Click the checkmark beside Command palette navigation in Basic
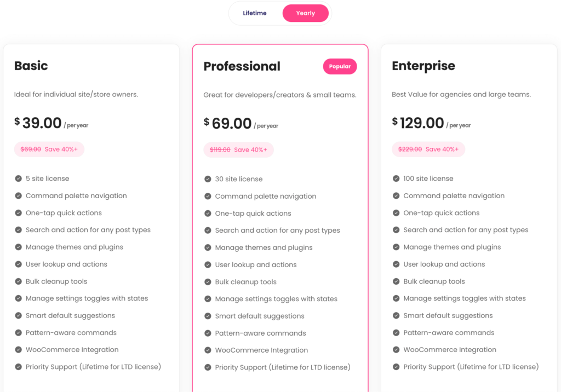The width and height of the screenshot is (561, 392). point(18,195)
